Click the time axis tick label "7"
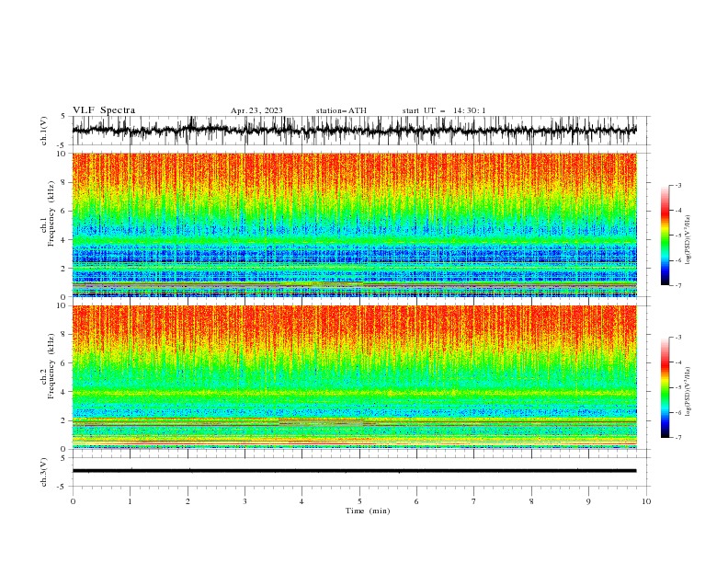 474,501
